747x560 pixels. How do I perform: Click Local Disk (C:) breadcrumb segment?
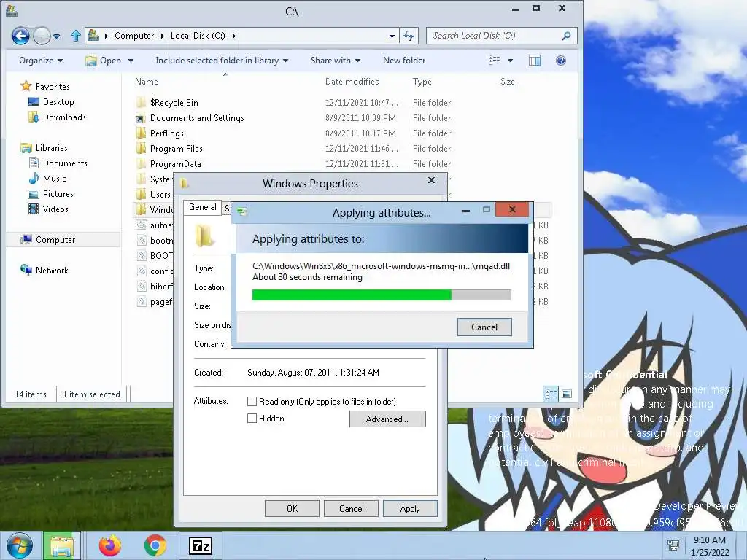pos(198,36)
